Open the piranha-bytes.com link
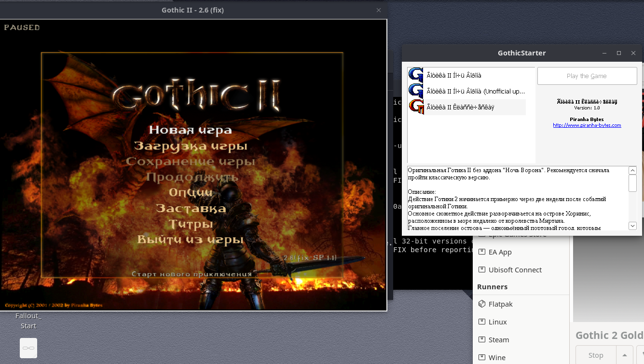The image size is (644, 364). tap(587, 125)
